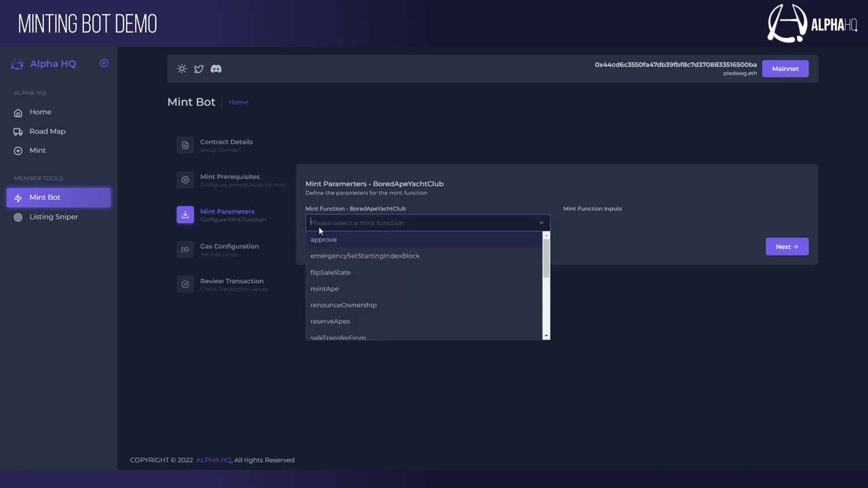
Task: Click the Mint plus-circle icon
Action: (x=18, y=150)
